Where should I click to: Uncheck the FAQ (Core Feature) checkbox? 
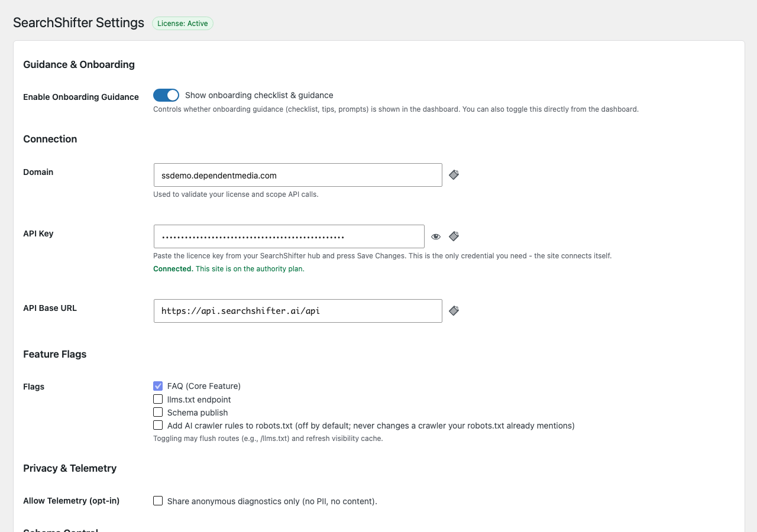coord(158,386)
